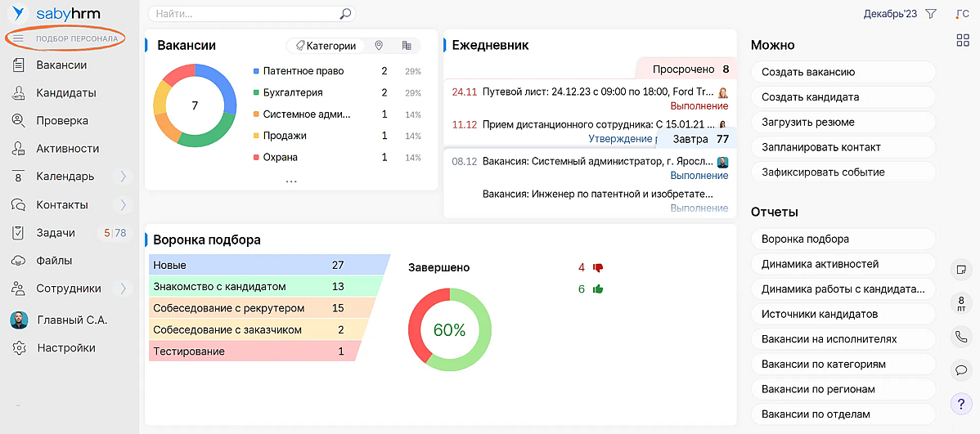Switch vacancies view to departments building
This screenshot has height=434, width=980.
click(x=407, y=47)
